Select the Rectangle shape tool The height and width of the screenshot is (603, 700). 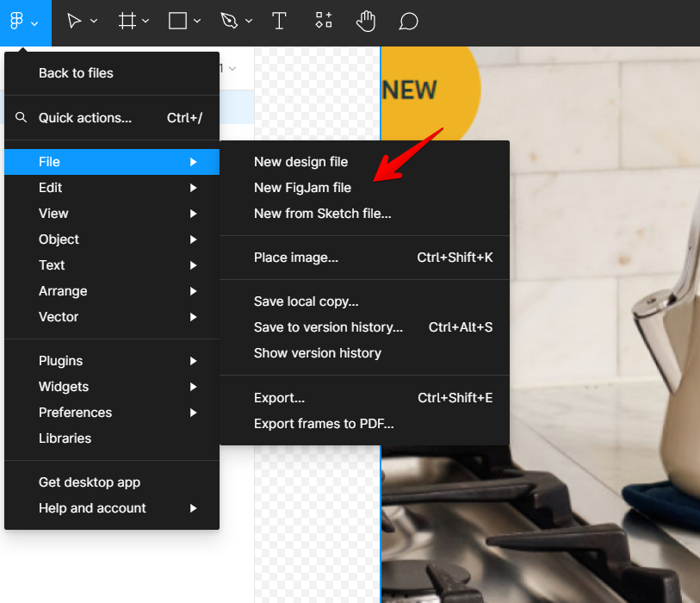(x=177, y=22)
